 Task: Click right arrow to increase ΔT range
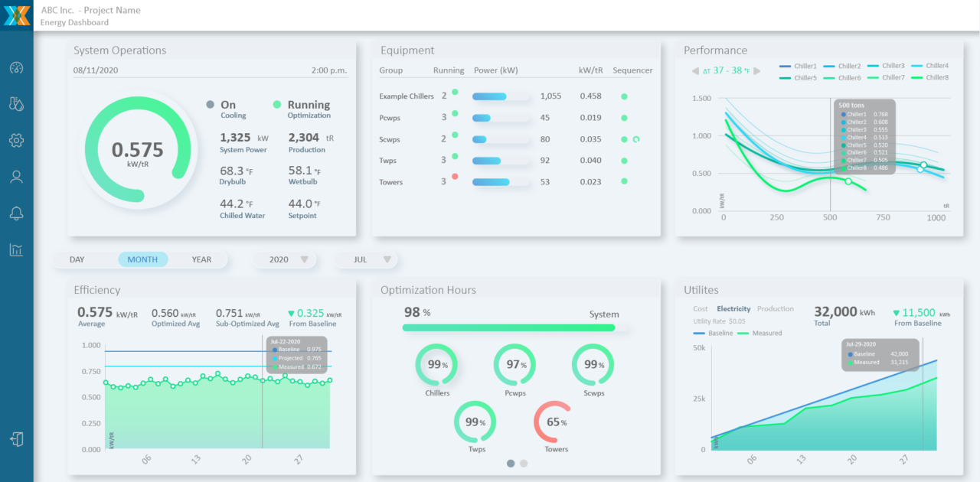pos(757,71)
